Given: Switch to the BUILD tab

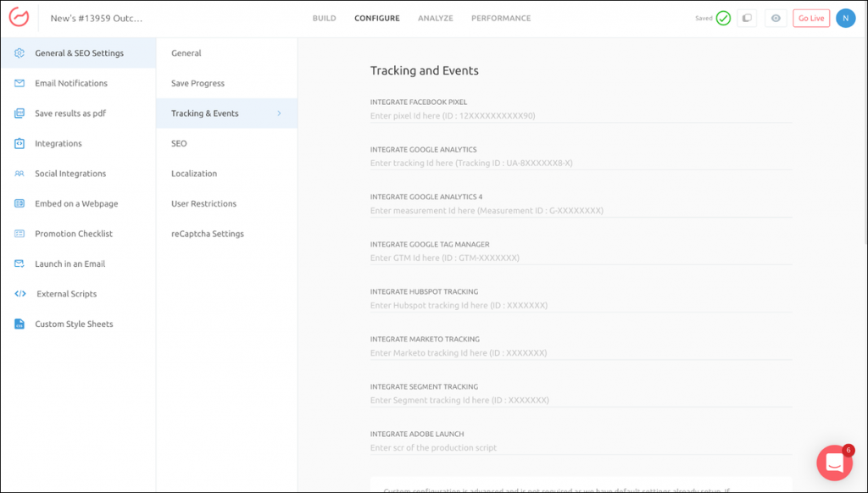Looking at the screenshot, I should click(x=324, y=18).
